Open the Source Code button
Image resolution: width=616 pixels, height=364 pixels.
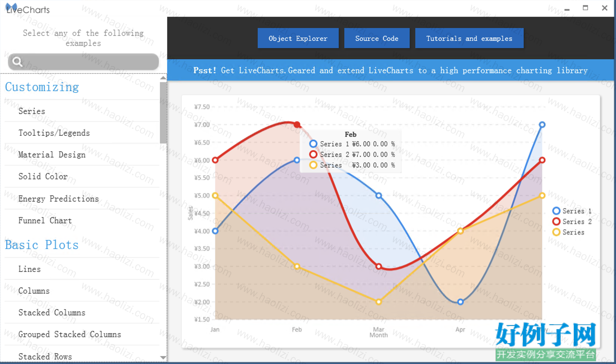click(x=377, y=38)
